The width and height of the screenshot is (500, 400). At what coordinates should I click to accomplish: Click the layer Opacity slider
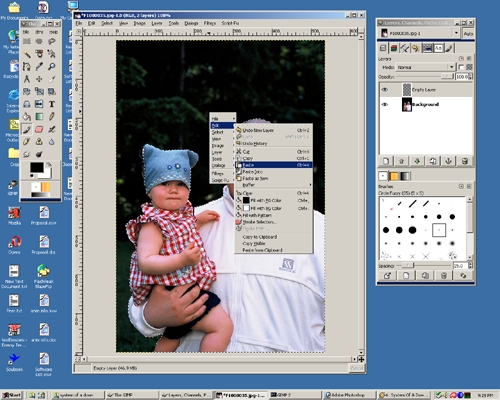(425, 77)
